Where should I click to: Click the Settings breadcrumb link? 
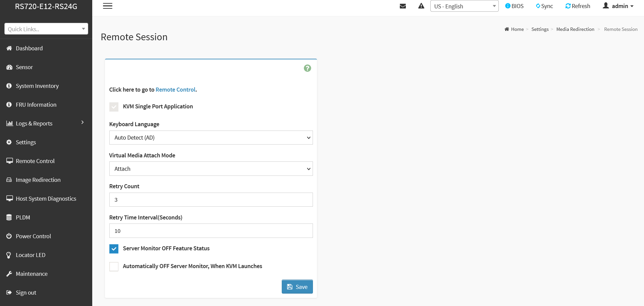pos(540,29)
